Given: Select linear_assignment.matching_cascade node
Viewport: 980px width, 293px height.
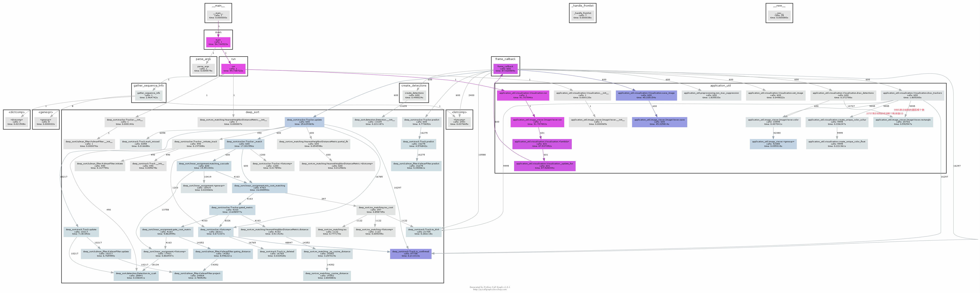Looking at the screenshot, I should coord(204,166).
